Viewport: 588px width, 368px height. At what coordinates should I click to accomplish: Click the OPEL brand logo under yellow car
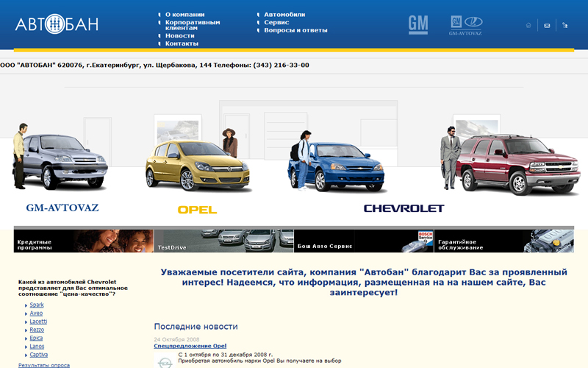point(197,210)
